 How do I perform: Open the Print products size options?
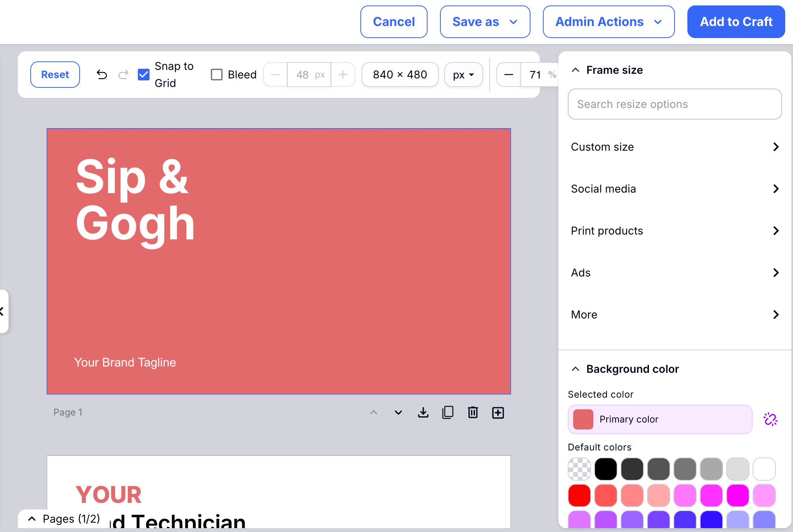pos(675,231)
